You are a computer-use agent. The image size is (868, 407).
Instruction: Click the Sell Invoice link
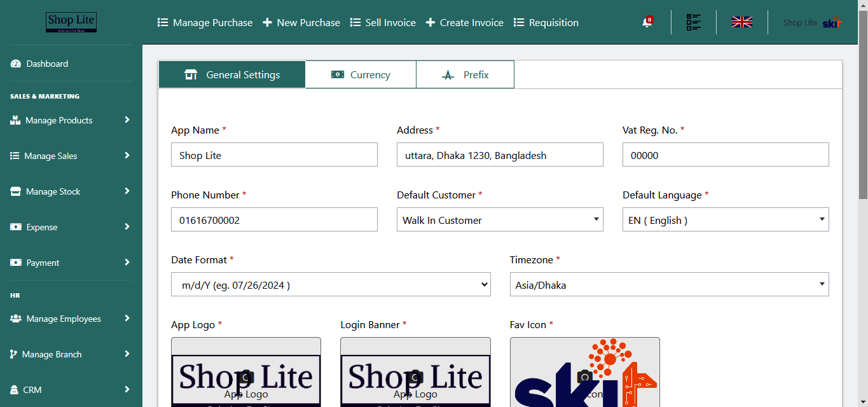point(382,22)
